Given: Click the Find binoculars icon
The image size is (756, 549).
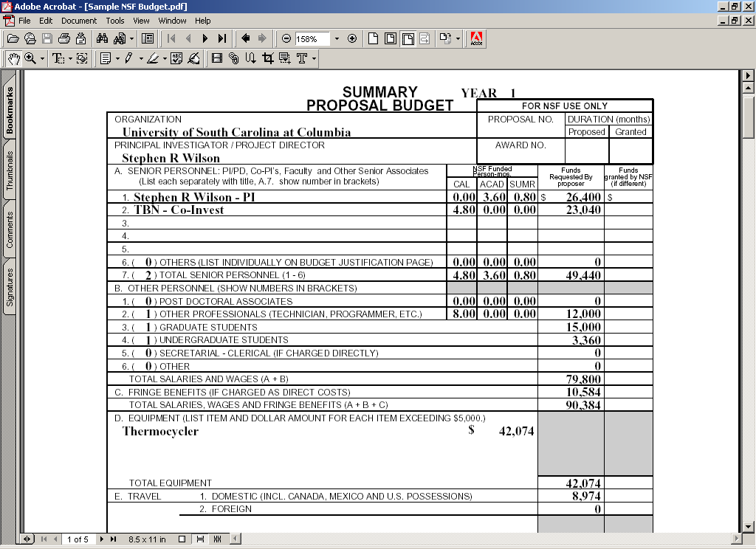Looking at the screenshot, I should pos(102,38).
